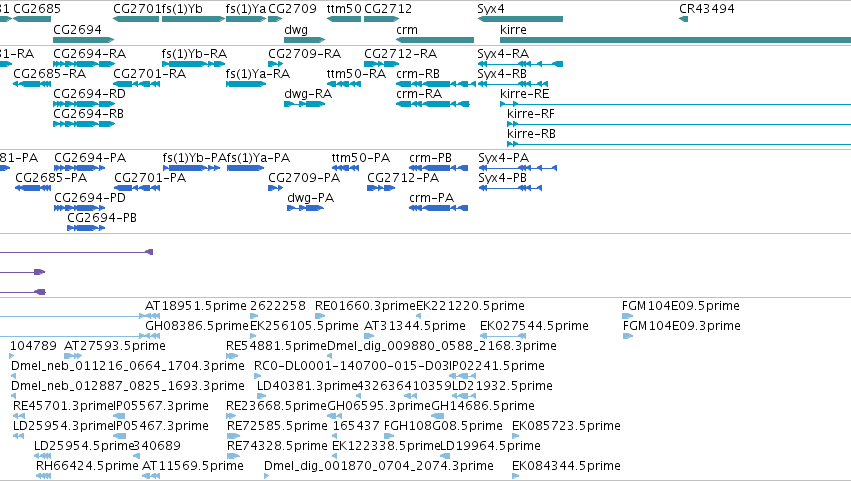Click the fs(1)Ya-PA protein label

(258, 158)
